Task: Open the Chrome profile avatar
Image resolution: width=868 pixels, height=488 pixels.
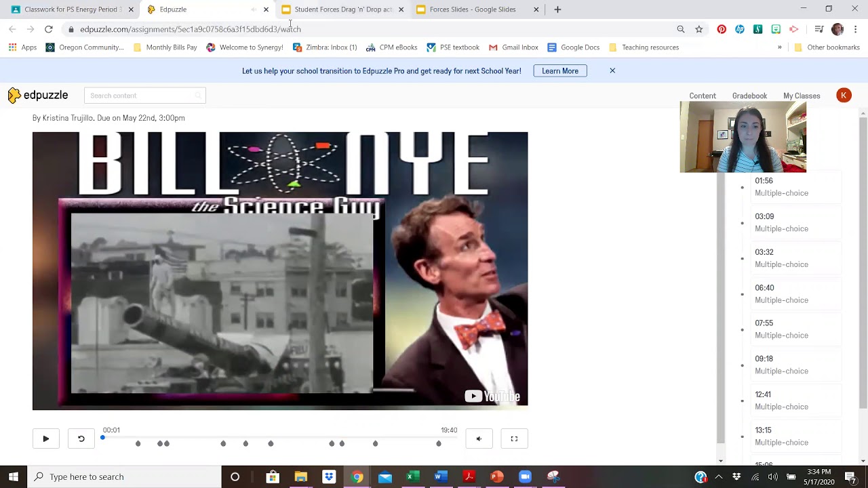Action: coord(837,29)
